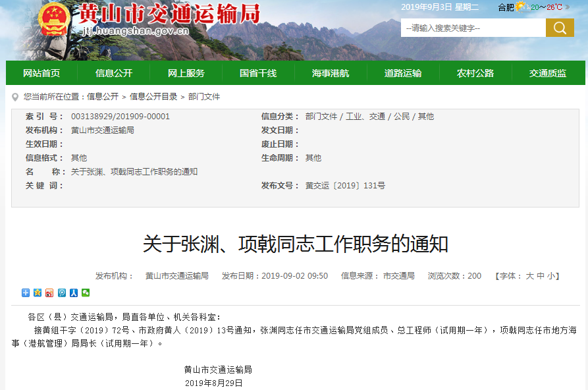Click the Hefei weather icon
Screen dimensions: 588x390
tap(521, 7)
